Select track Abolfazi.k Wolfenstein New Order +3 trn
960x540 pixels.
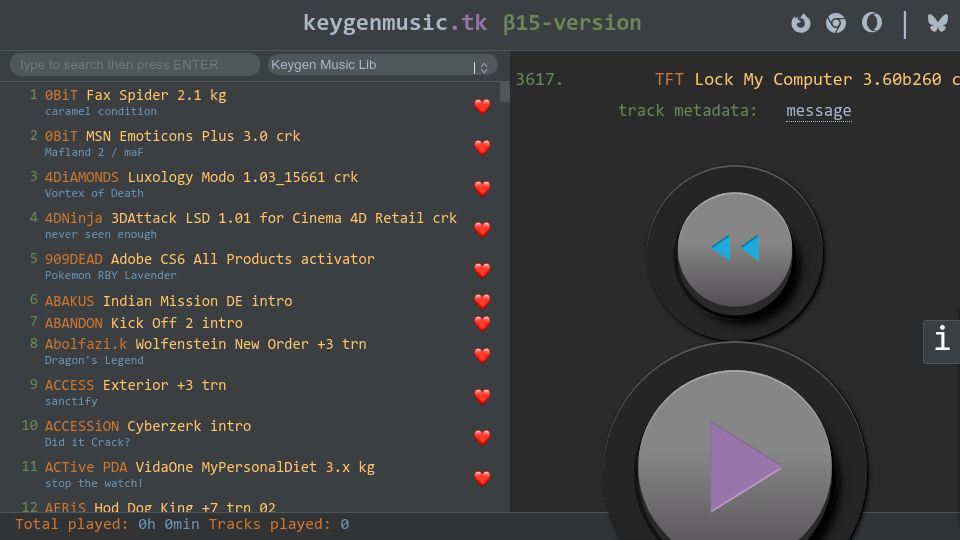click(206, 344)
